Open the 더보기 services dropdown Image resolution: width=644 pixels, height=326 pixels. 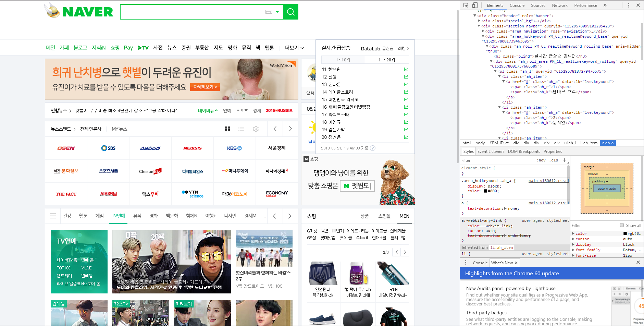(295, 48)
